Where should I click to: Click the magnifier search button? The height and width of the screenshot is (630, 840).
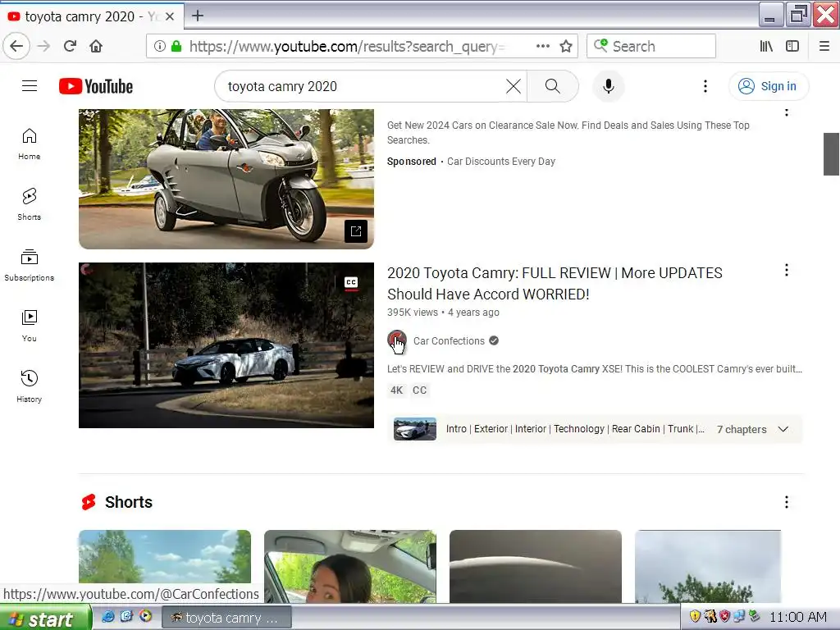(x=552, y=86)
